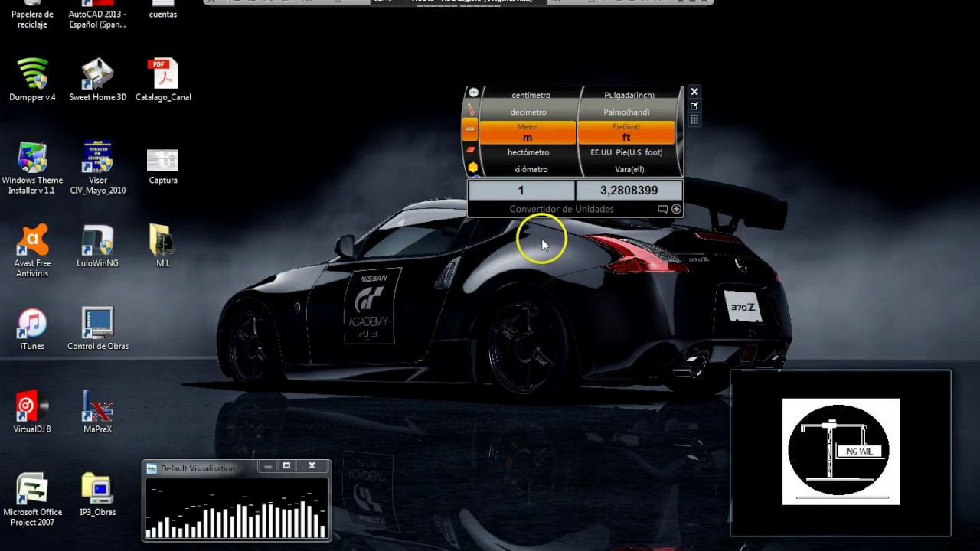This screenshot has width=980, height=551.
Task: Choose EE.UU. Pie(U.S. foot) target unit
Action: point(626,152)
